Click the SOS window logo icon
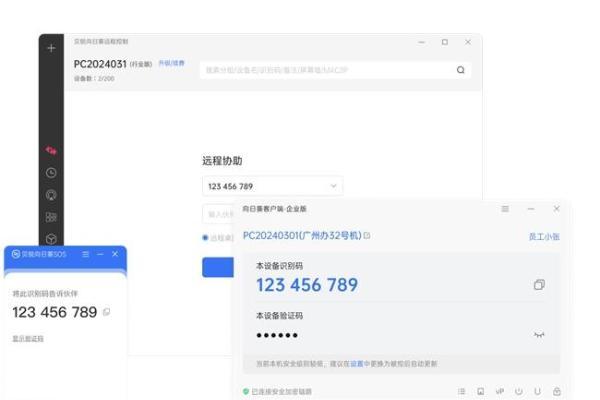600x400 pixels. pos(16,254)
